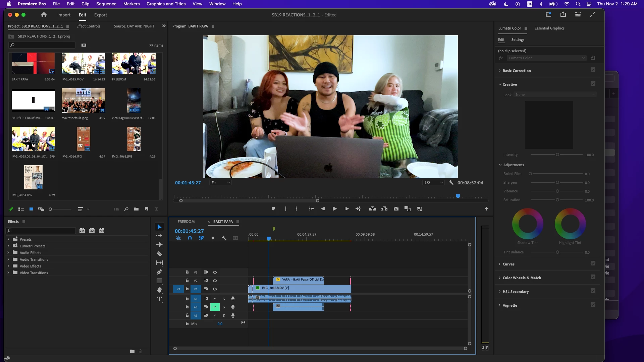The height and width of the screenshot is (362, 644).
Task: Toggle the Basic Correction checkbox
Action: [593, 70]
